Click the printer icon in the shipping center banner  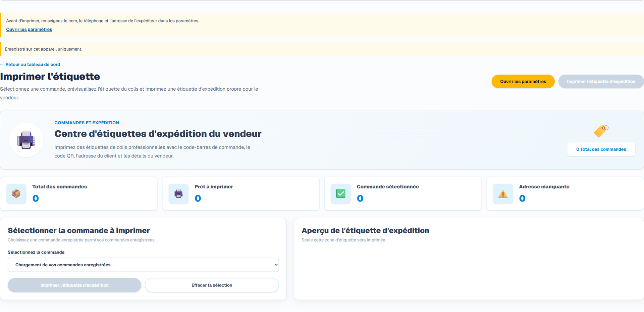(26, 140)
